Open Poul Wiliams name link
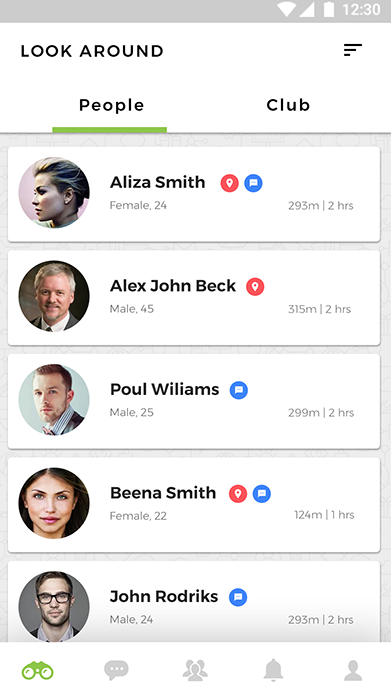The width and height of the screenshot is (391, 697). [x=164, y=389]
